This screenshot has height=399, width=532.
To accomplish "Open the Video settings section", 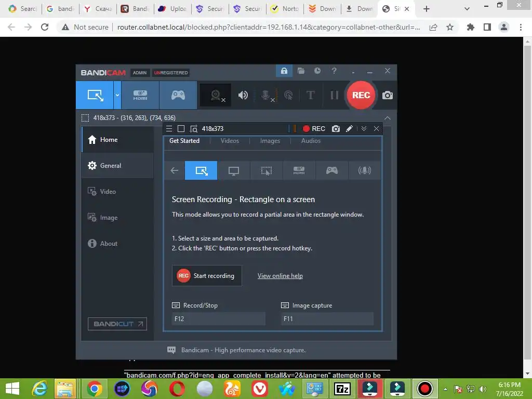I will [x=117, y=191].
